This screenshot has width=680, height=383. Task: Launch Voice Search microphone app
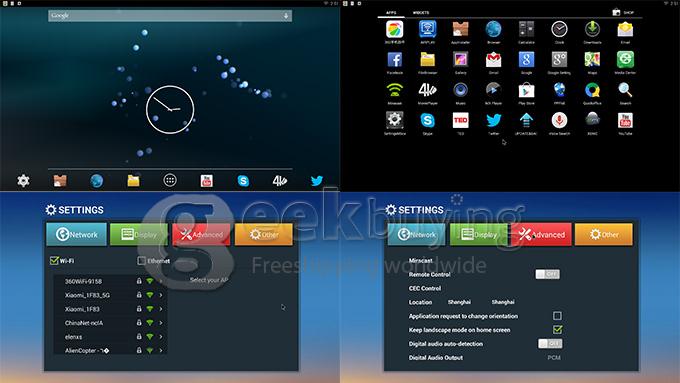559,121
